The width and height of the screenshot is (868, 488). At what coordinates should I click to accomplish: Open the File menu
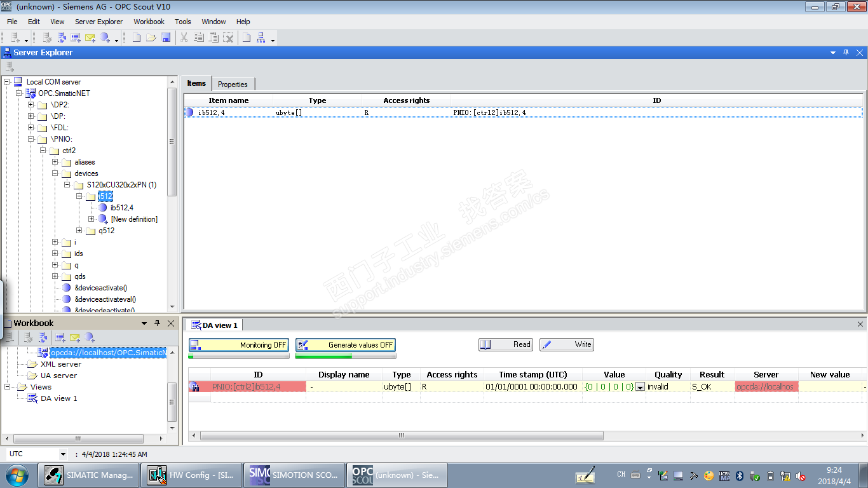tap(12, 22)
